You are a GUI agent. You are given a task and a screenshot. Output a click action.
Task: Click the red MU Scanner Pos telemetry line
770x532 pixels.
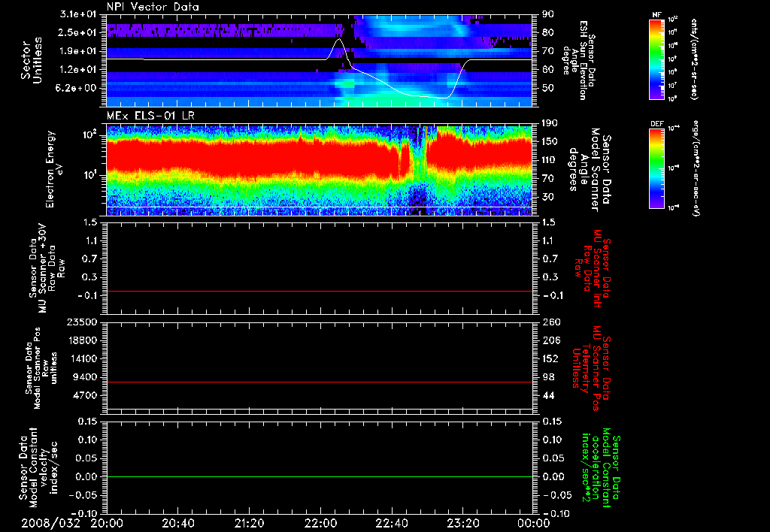(x=319, y=382)
